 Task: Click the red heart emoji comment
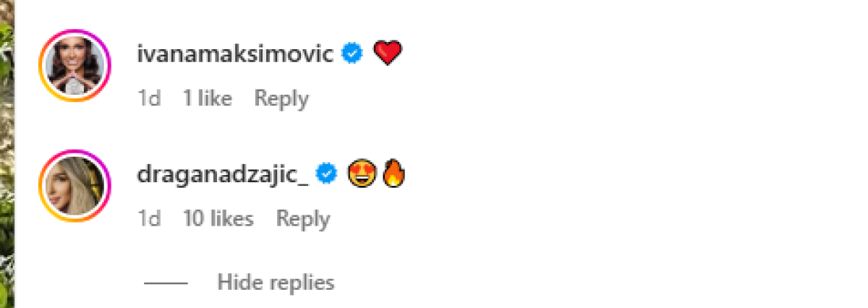[x=388, y=53]
